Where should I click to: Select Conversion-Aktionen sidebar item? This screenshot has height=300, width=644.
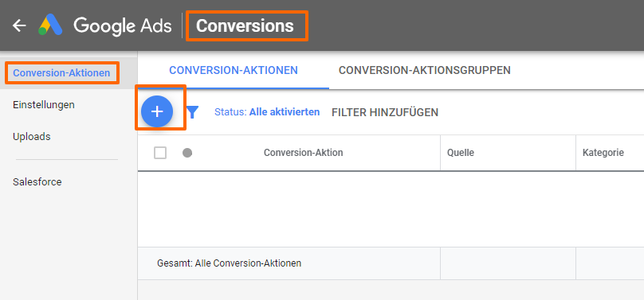(61, 73)
